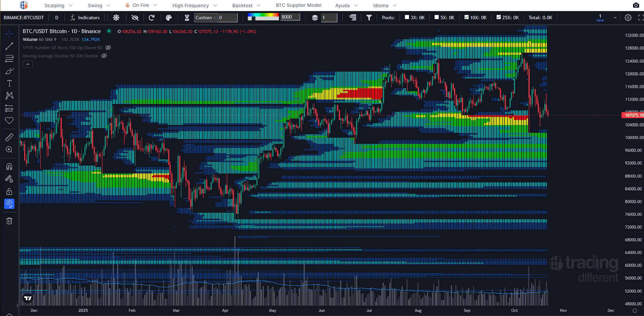Open the Ayuda help menu
644x316 pixels.
(x=347, y=6)
